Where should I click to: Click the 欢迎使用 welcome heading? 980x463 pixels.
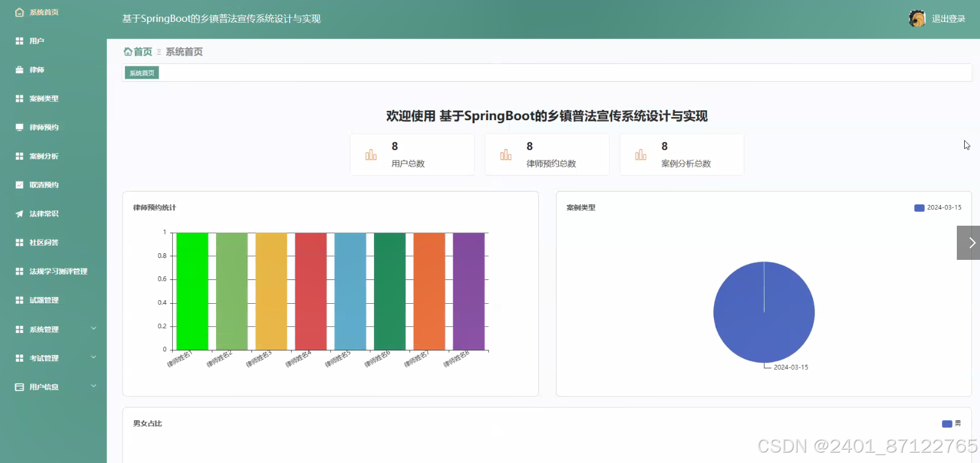[547, 116]
